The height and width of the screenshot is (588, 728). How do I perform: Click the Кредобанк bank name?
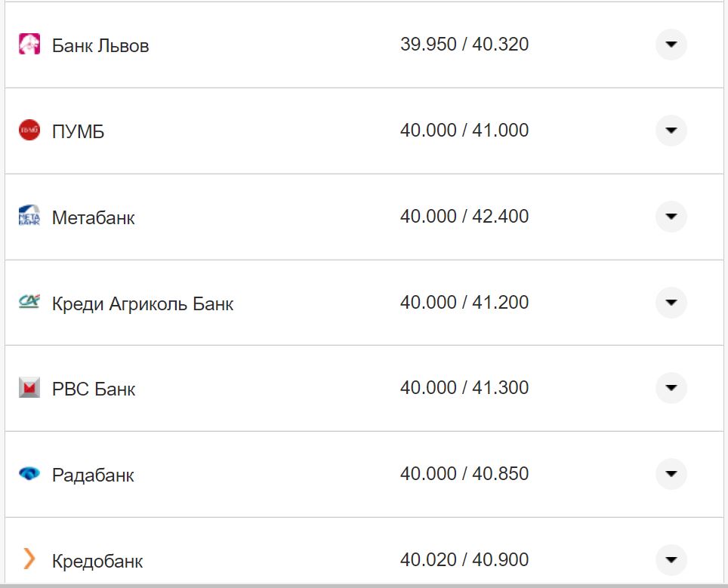(97, 562)
